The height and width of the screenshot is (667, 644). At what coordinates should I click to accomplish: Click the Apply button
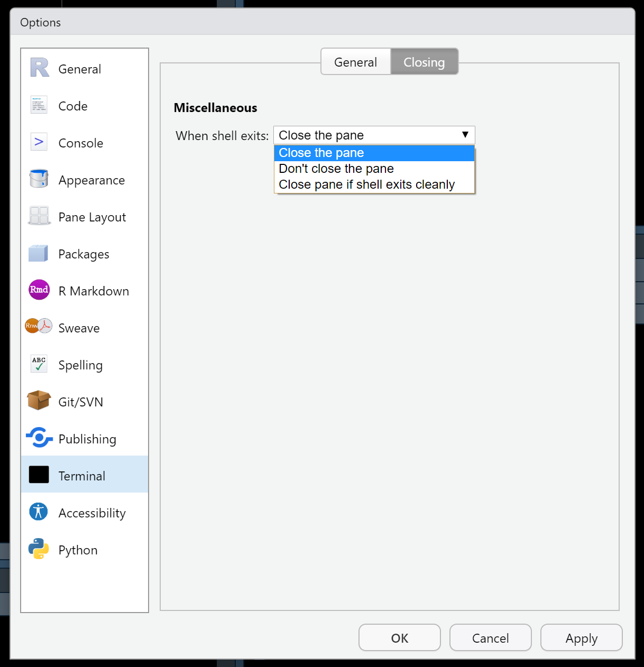(x=582, y=638)
